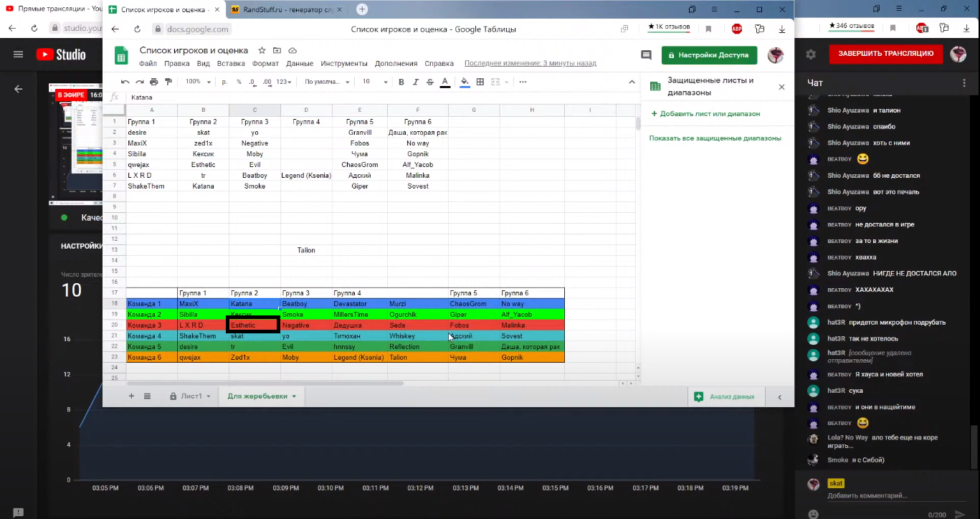The width and height of the screenshot is (980, 519).
Task: Collapse the menus with the up chevron
Action: coord(632,82)
